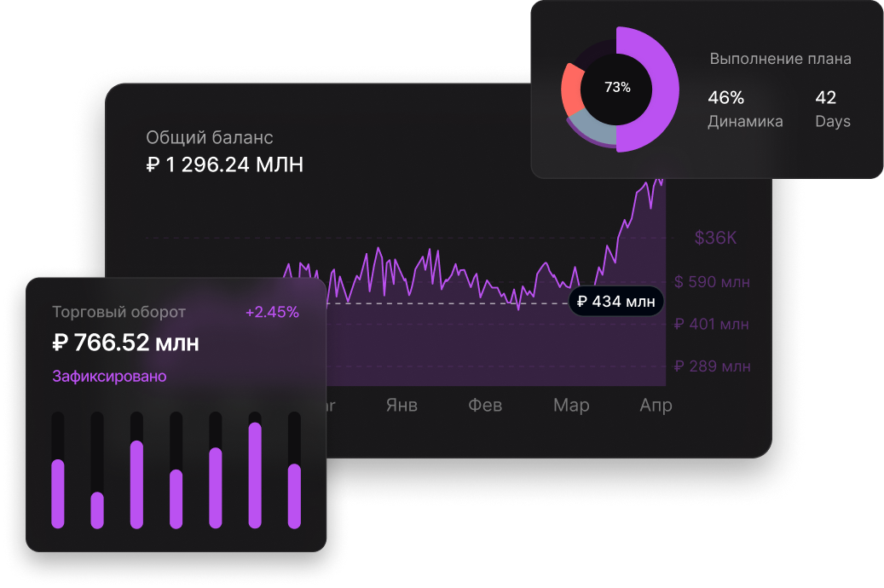Click the $36K axis marker
Image resolution: width=884 pixels, height=588 pixels.
(x=714, y=238)
